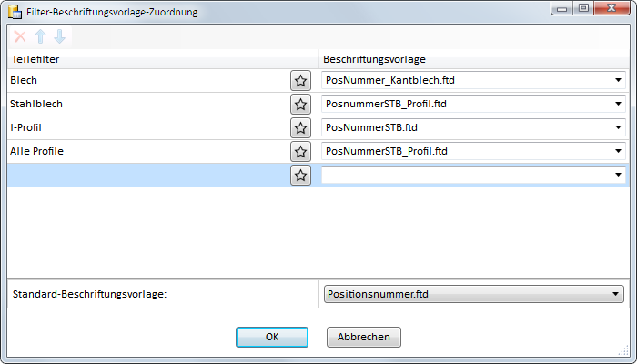Click the Teilefilter column header
637x364 pixels.
pyautogui.click(x=163, y=59)
